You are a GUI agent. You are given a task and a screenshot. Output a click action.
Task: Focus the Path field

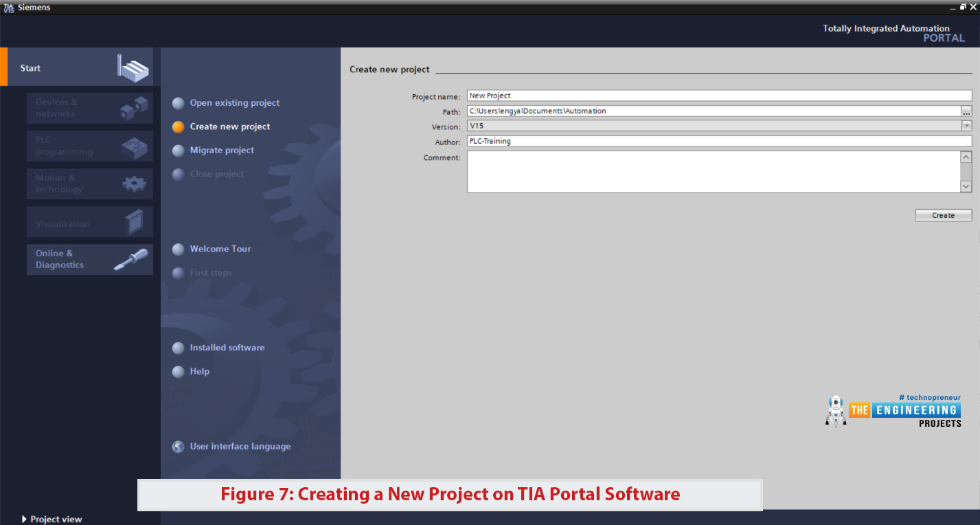click(x=714, y=111)
